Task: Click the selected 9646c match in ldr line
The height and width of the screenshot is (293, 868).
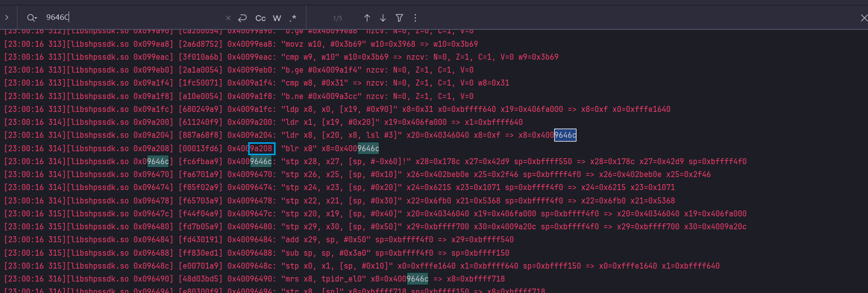Action: point(565,135)
